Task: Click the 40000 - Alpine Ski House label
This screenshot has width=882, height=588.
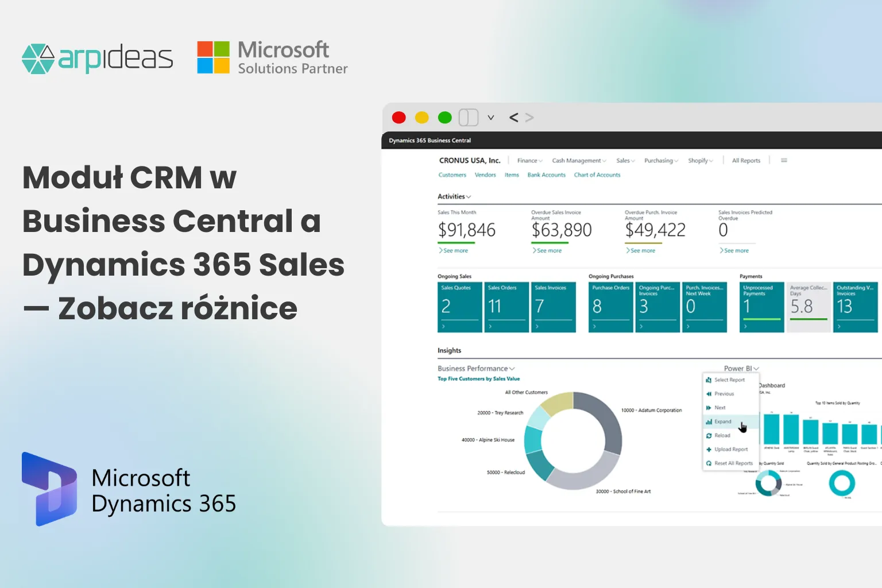Action: 488,440
